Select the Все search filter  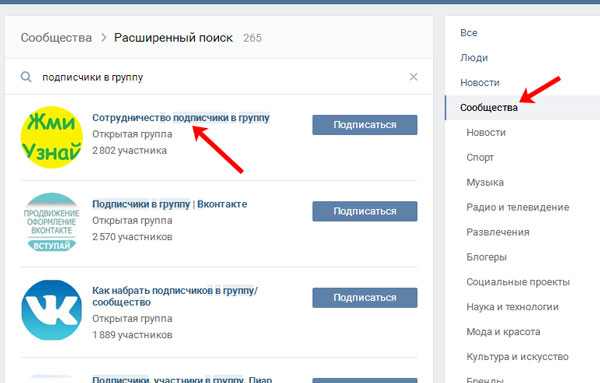coord(469,33)
